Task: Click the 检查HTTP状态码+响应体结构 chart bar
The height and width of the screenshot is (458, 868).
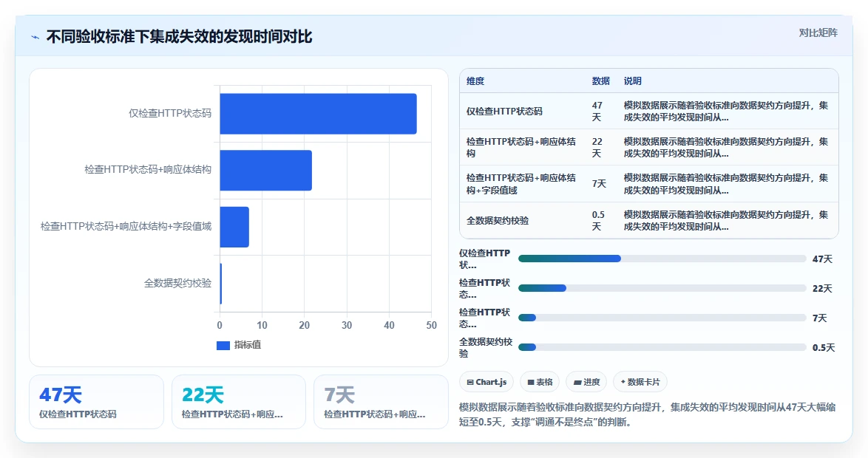Action: [x=265, y=171]
